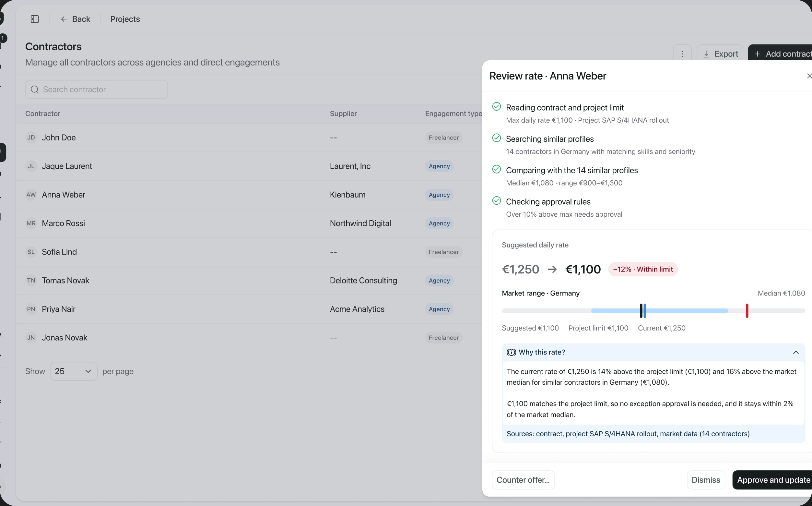Screen dimensions: 812x506
Task: Open the 25 per page dropdown
Action: pyautogui.click(x=74, y=371)
